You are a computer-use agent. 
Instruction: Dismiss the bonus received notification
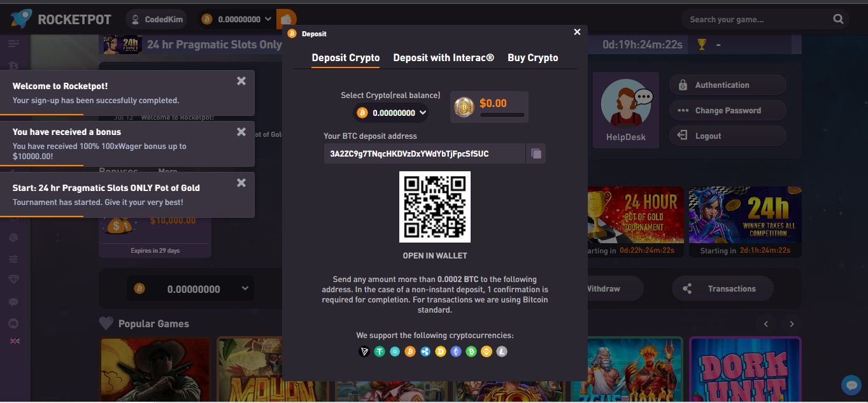[241, 132]
